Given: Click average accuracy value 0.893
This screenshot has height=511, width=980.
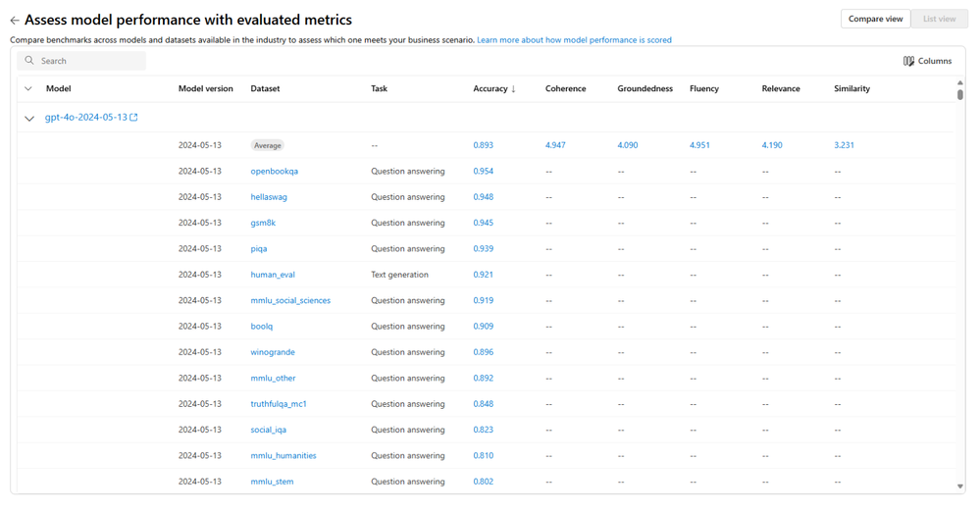Looking at the screenshot, I should pyautogui.click(x=483, y=145).
